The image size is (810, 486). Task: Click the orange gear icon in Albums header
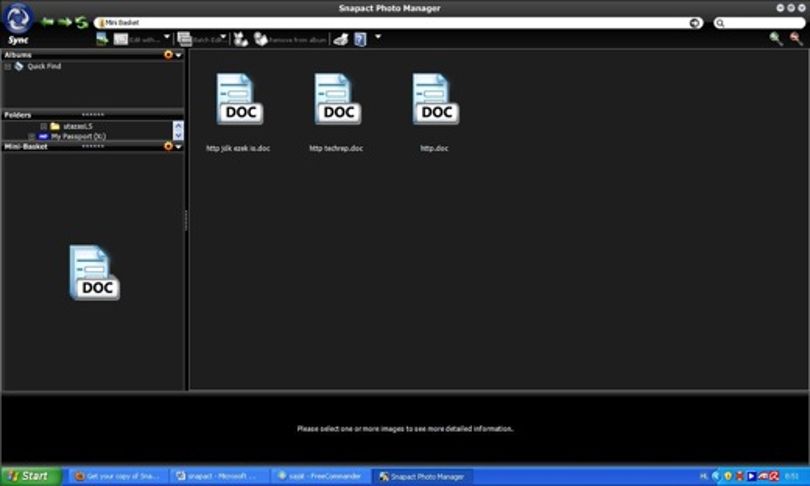pyautogui.click(x=168, y=55)
